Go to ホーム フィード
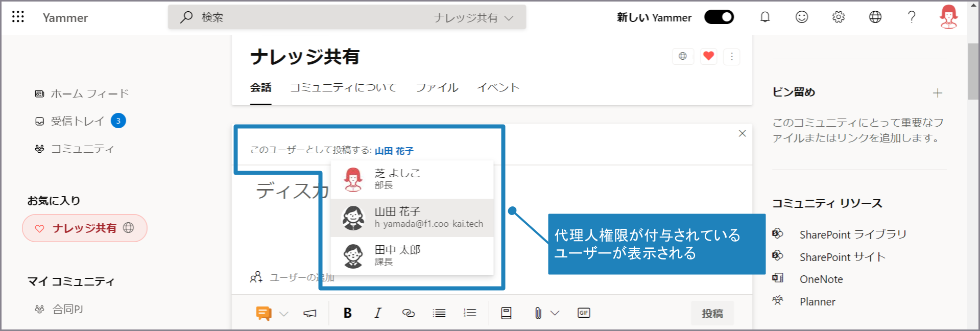Viewport: 980px width, 331px height. tap(82, 93)
